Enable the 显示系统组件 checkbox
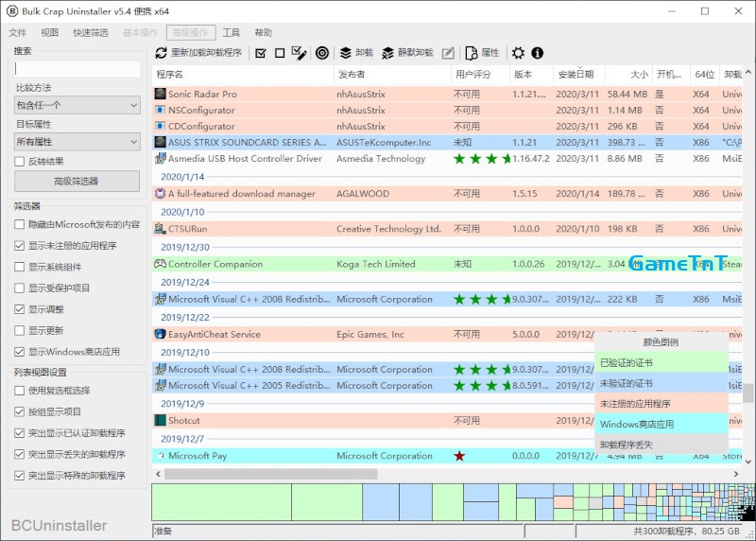Viewport: 756px width, 541px height. tap(19, 267)
